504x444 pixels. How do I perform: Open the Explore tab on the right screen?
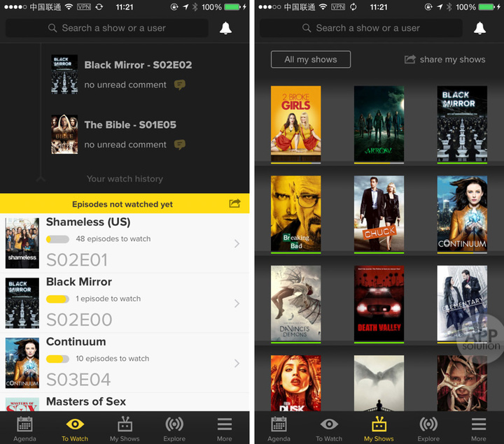pyautogui.click(x=428, y=428)
